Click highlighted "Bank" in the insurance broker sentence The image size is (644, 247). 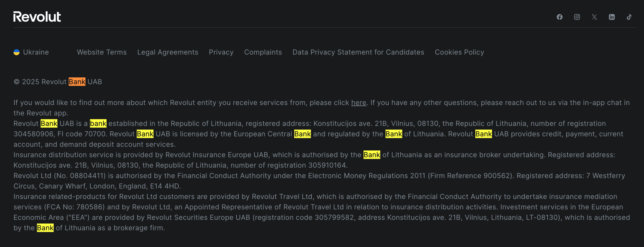[372, 155]
